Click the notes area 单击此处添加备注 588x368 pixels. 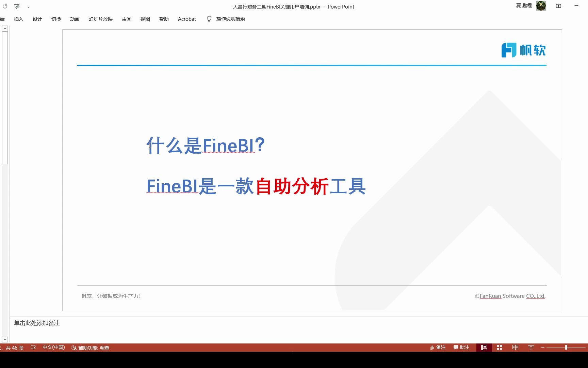[x=37, y=323]
